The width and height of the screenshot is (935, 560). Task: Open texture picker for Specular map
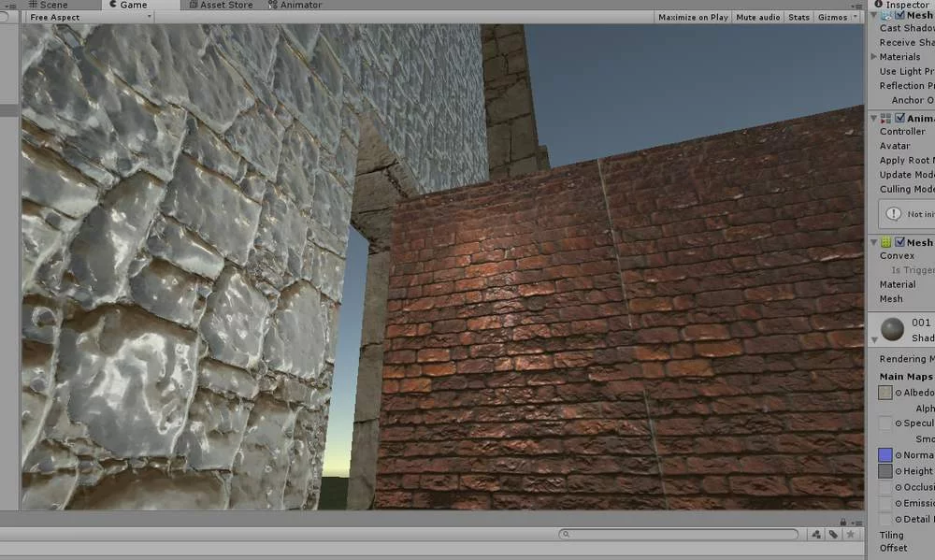(898, 424)
